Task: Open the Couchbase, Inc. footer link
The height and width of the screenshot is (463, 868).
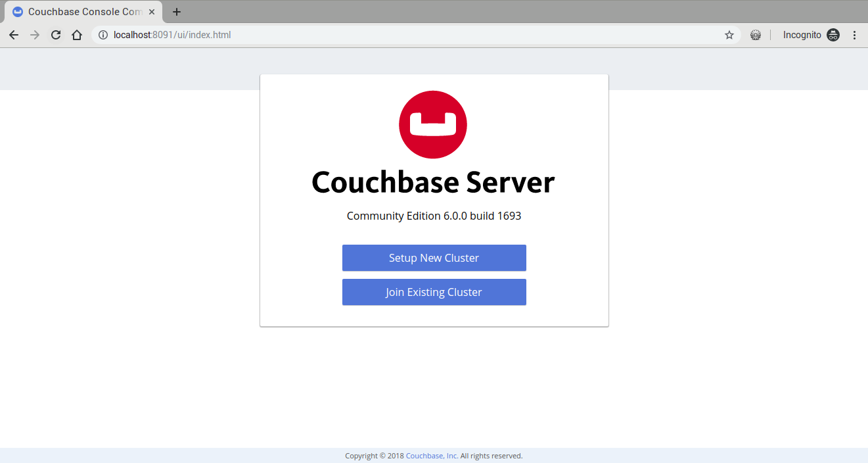Action: point(432,456)
